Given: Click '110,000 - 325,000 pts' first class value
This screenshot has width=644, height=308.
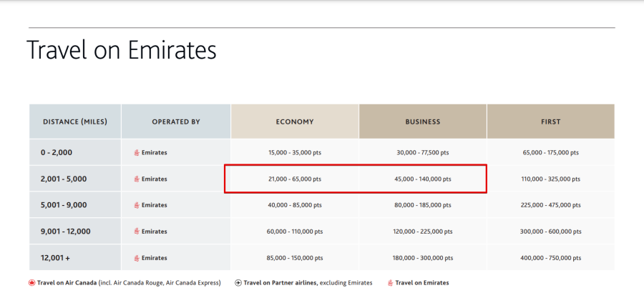Looking at the screenshot, I should click(551, 179).
